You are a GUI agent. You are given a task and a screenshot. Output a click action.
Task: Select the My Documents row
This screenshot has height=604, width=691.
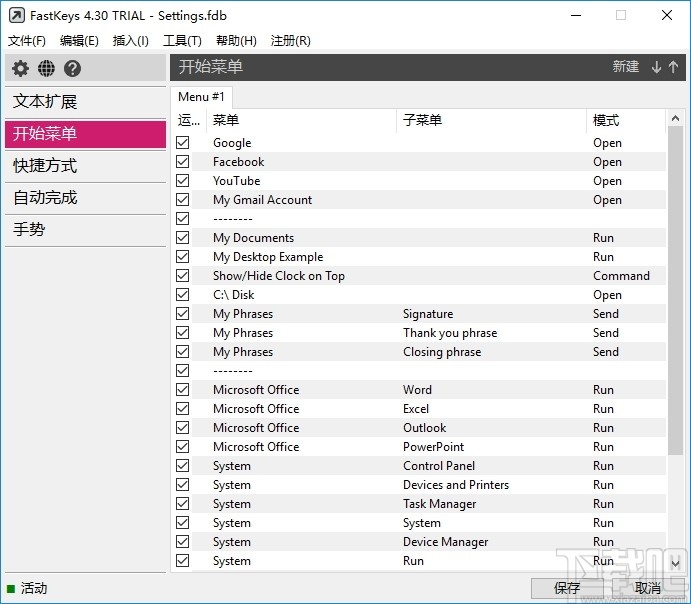(x=420, y=237)
